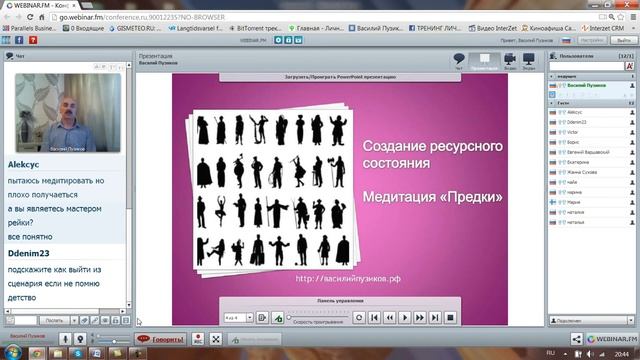
Task: Select user Alekcyc in the guests list
Action: point(591,112)
